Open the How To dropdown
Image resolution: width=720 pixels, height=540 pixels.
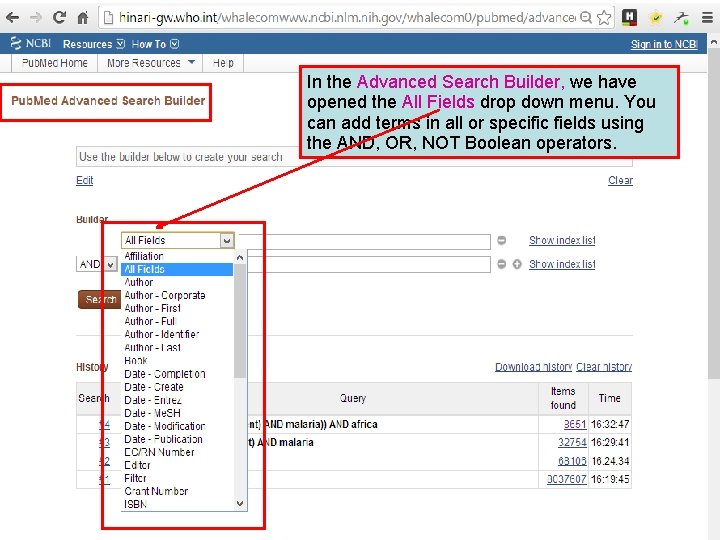tap(155, 44)
